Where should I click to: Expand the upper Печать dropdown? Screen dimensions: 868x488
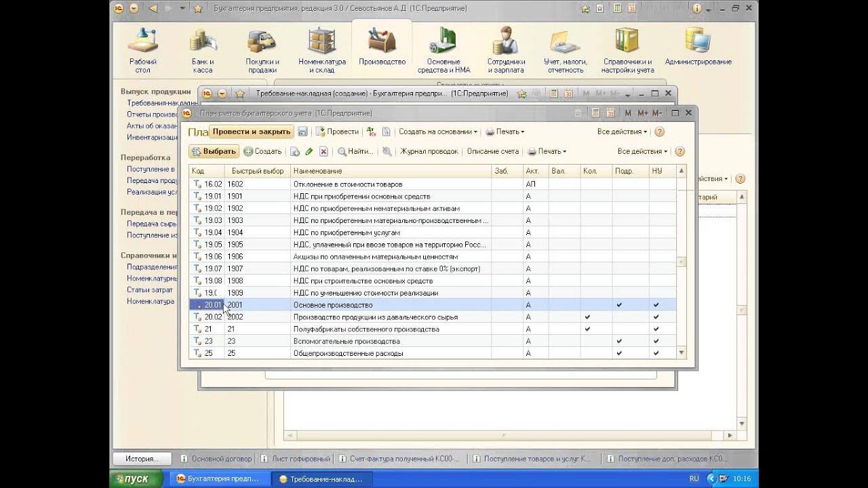pos(505,131)
